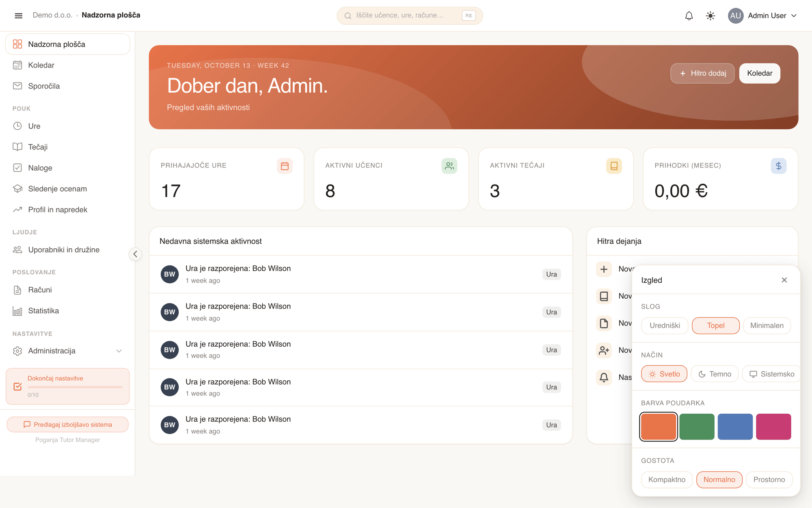Set density to Prostorno

[x=769, y=480]
